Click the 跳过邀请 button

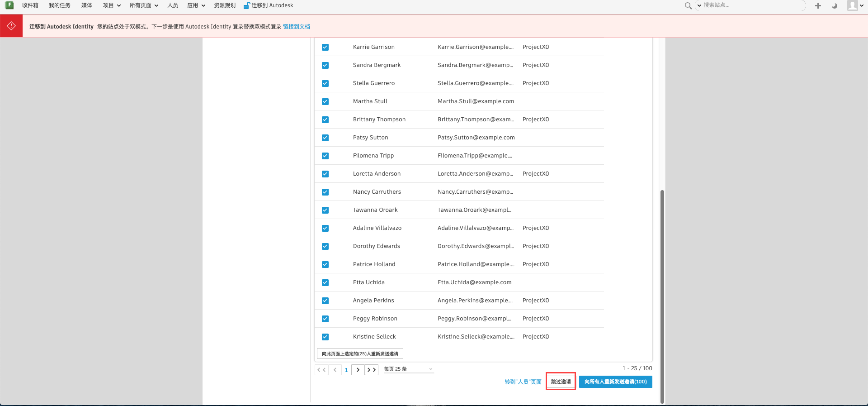pyautogui.click(x=561, y=382)
